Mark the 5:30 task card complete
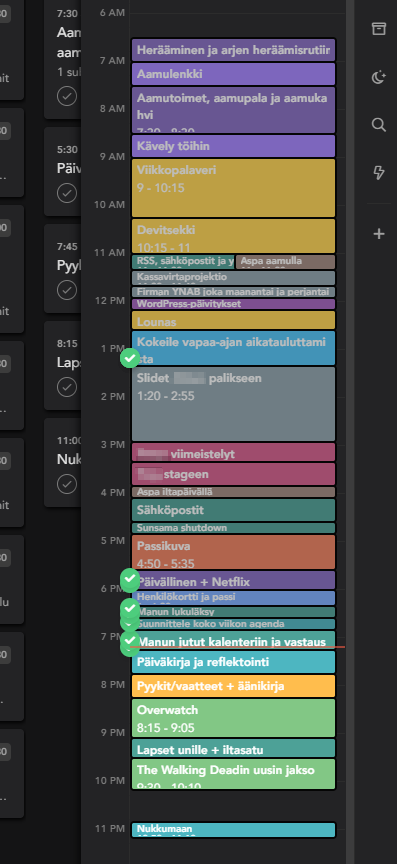The height and width of the screenshot is (864, 397). (67, 193)
